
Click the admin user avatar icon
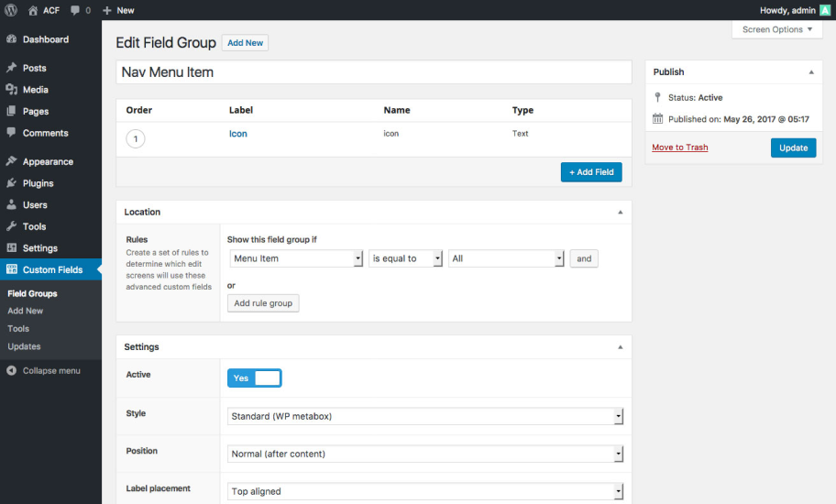tap(824, 10)
